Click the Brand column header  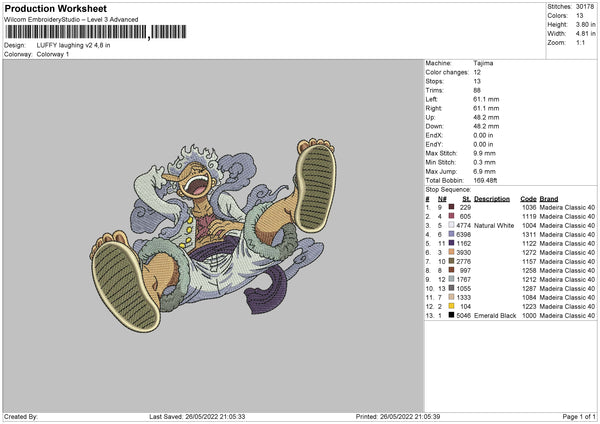(x=549, y=199)
